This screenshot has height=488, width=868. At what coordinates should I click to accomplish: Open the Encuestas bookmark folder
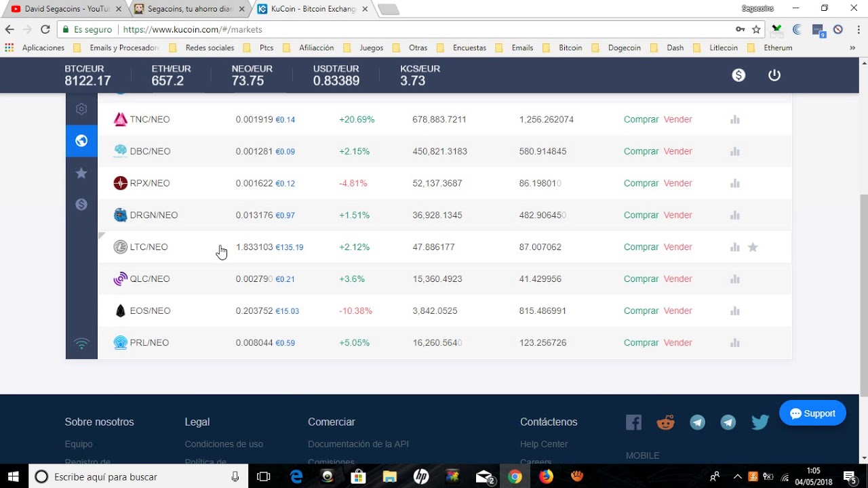(461, 48)
